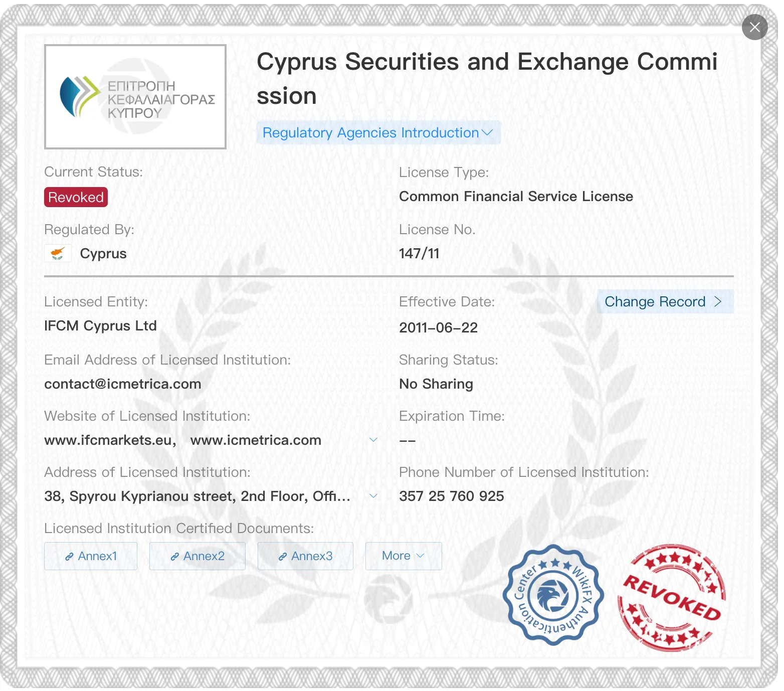
Task: Expand the website list chevron
Action: 373,440
